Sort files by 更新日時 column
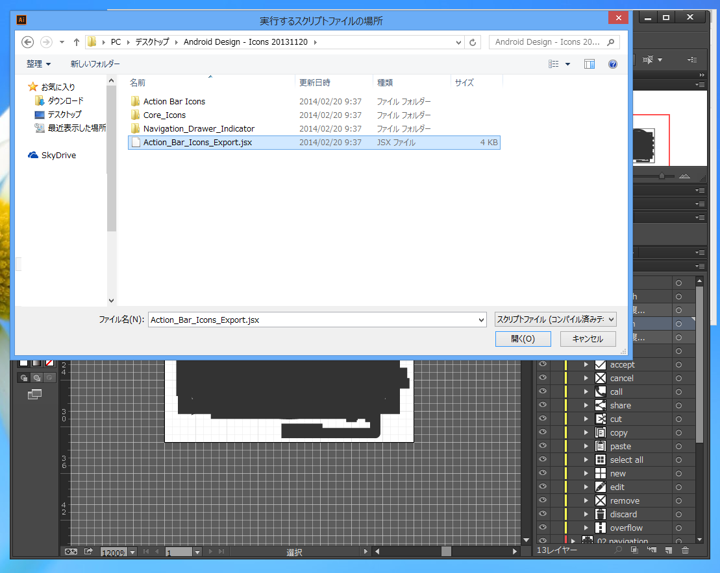Screen dimensions: 720x573 click(x=315, y=83)
